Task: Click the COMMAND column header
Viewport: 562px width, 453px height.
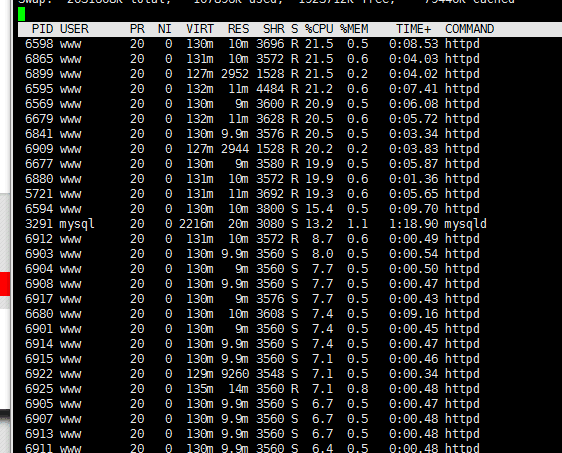Action: (x=470, y=29)
